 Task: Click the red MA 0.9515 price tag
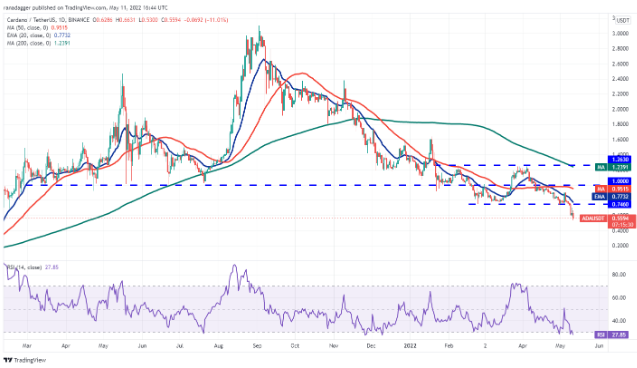point(613,189)
